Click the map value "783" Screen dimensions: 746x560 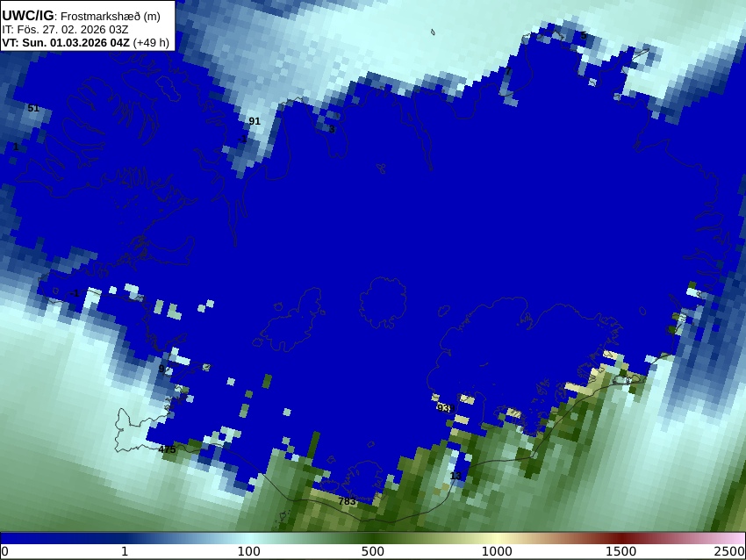[347, 501]
